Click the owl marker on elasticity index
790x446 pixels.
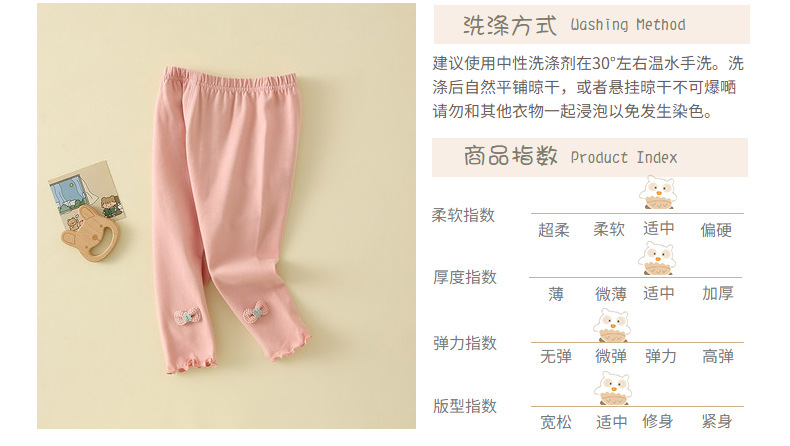(612, 325)
